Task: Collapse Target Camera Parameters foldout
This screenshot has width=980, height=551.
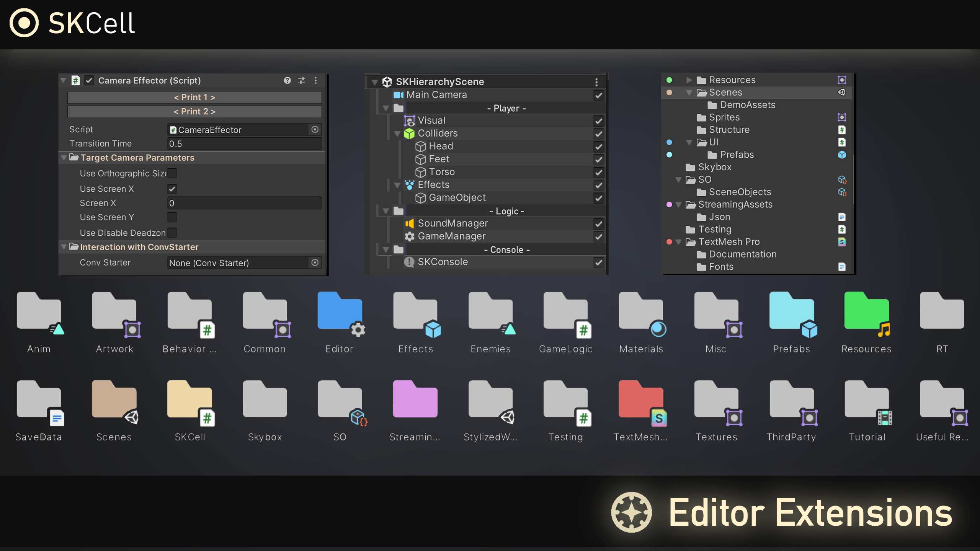Action: point(64,157)
